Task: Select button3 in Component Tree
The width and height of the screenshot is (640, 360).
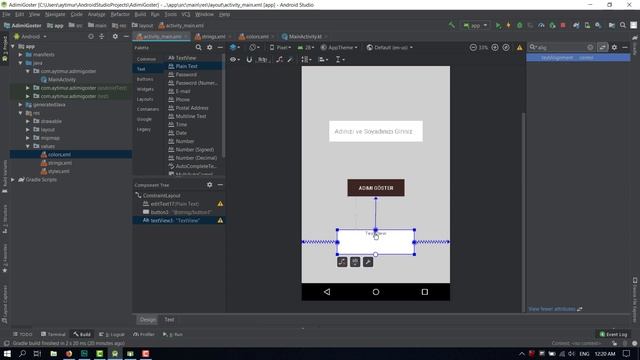Action: point(178,212)
